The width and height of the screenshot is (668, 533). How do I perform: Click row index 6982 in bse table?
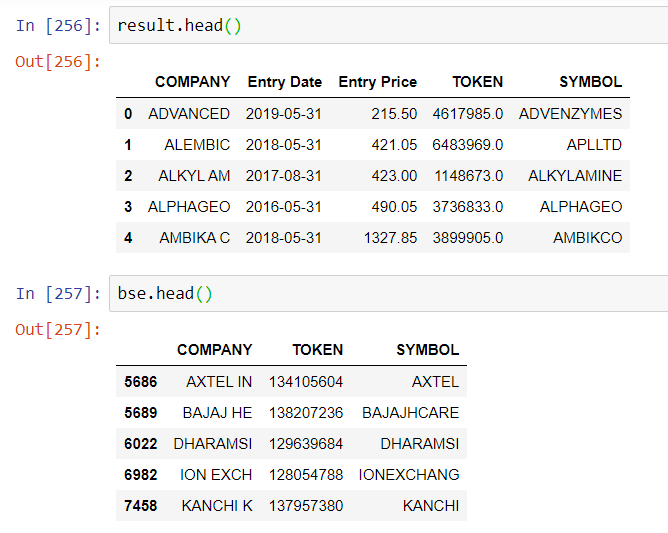(x=141, y=475)
